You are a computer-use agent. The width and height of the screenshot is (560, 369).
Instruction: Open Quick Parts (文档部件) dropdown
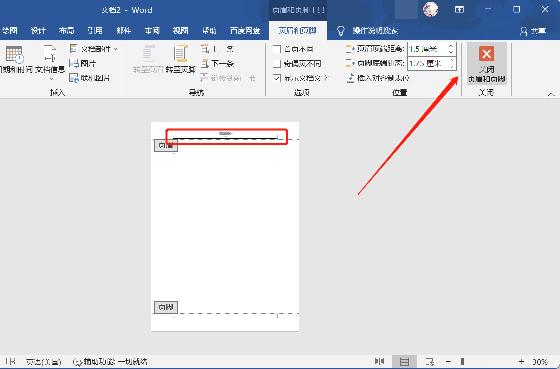click(94, 49)
